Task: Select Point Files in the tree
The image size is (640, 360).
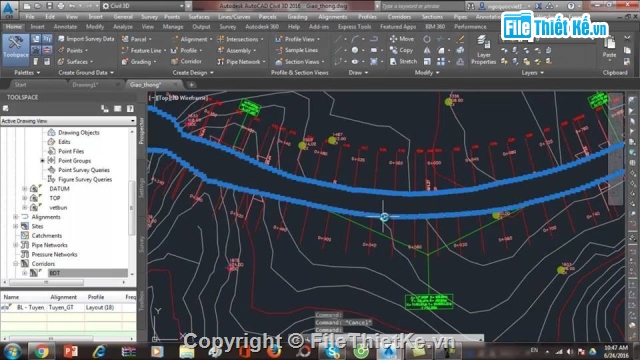Action: (x=71, y=151)
